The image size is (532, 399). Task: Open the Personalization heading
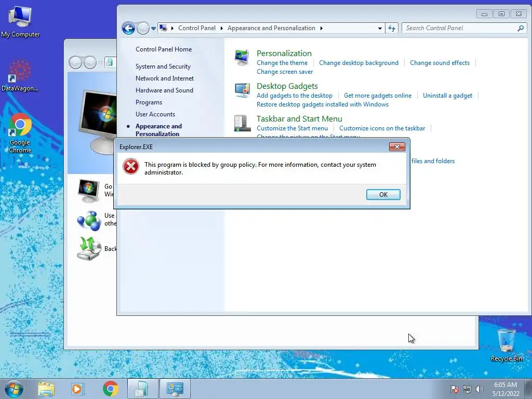pos(284,54)
